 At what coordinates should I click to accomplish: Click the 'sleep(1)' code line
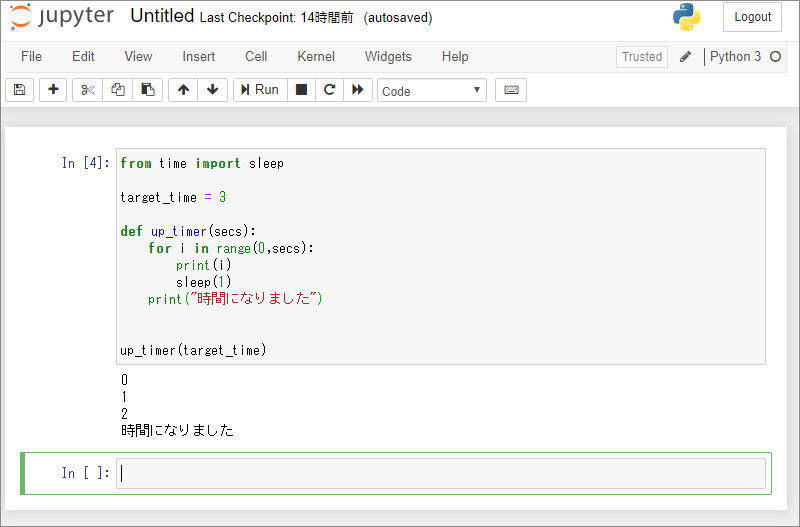point(204,282)
